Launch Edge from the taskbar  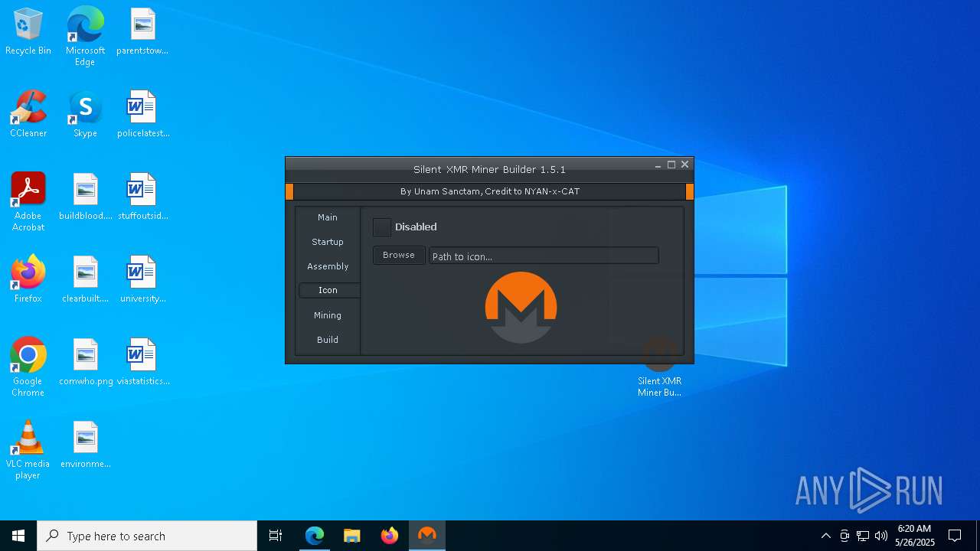point(315,536)
